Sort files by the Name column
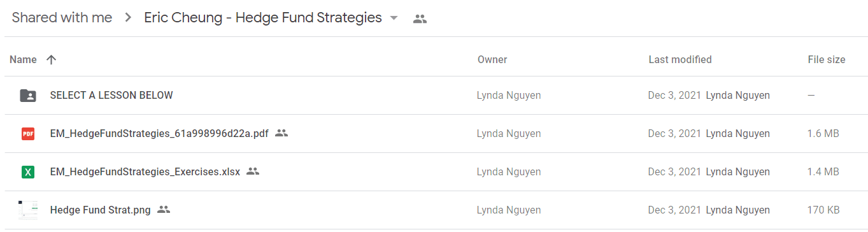 pos(24,59)
